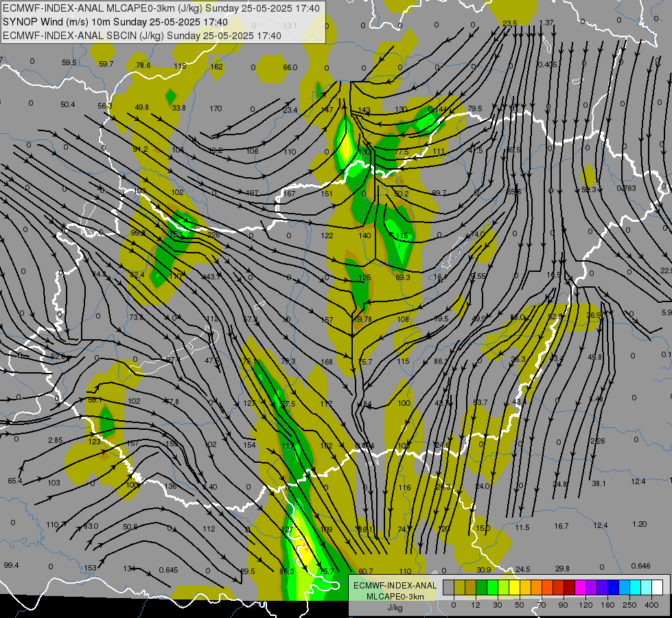This screenshot has height=618, width=672.
Task: Click the map value '74.0'
Action: click(x=477, y=234)
